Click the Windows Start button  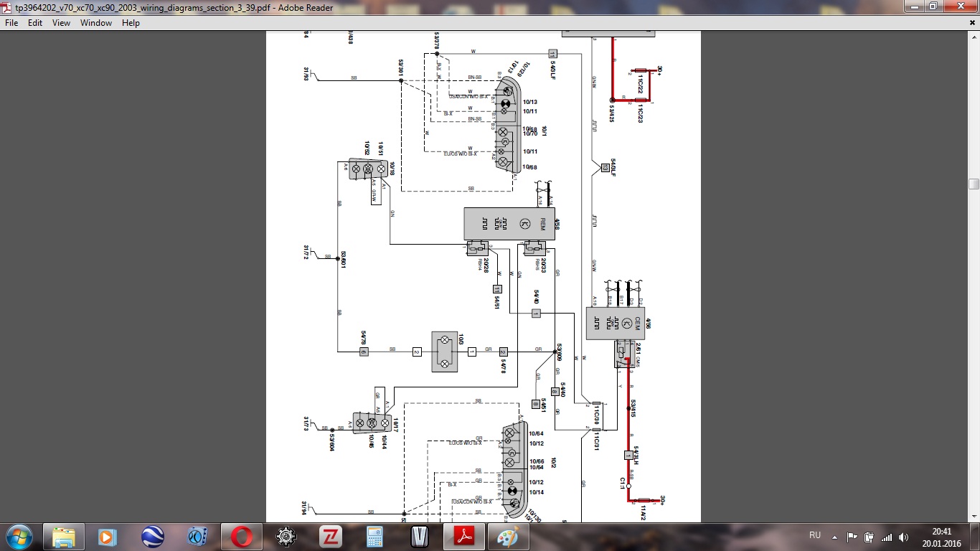[x=18, y=537]
